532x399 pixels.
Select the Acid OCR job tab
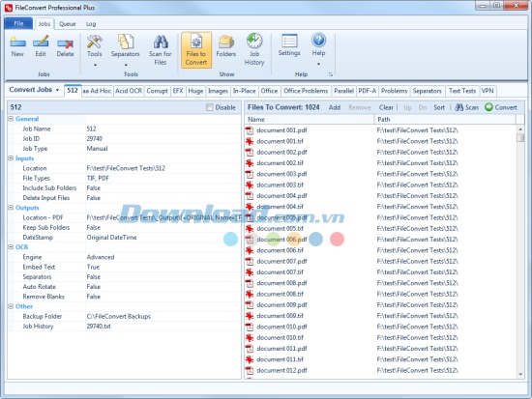click(129, 91)
